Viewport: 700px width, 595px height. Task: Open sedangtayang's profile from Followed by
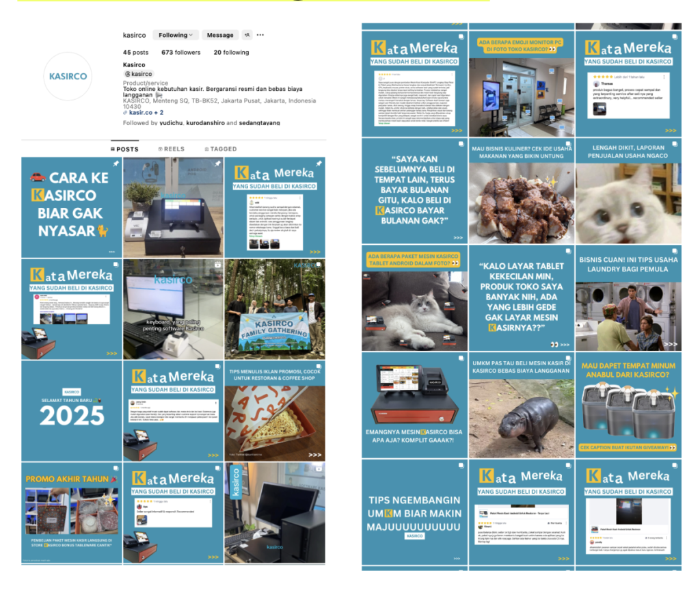pos(259,123)
